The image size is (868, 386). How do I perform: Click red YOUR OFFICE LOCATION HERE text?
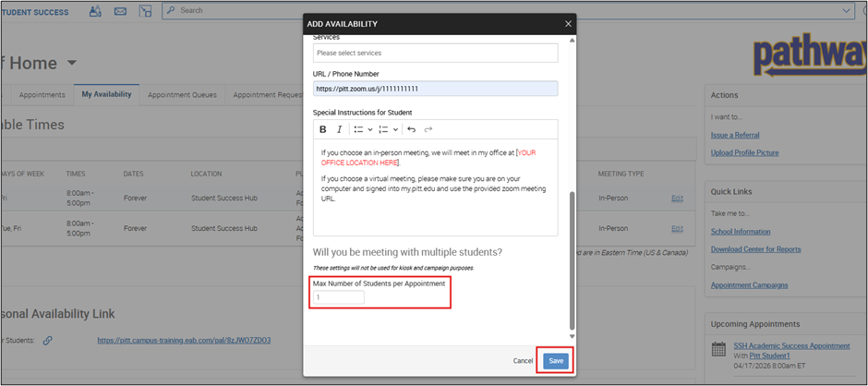click(x=428, y=158)
